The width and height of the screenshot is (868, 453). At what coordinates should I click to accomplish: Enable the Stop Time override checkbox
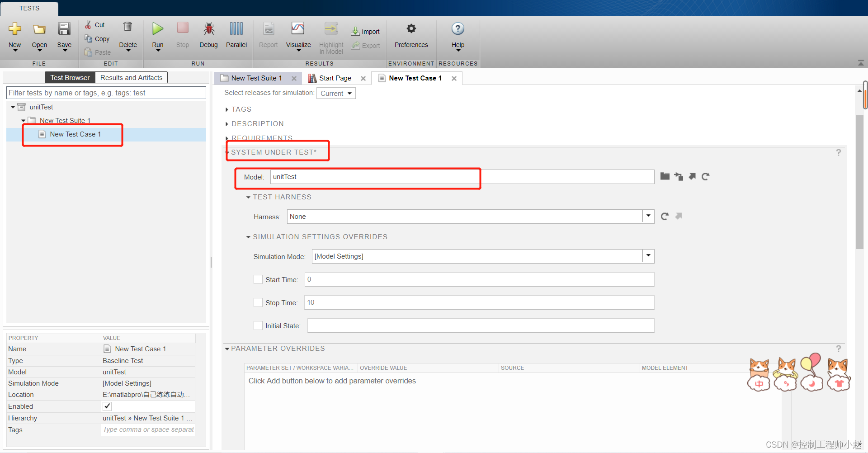point(258,302)
